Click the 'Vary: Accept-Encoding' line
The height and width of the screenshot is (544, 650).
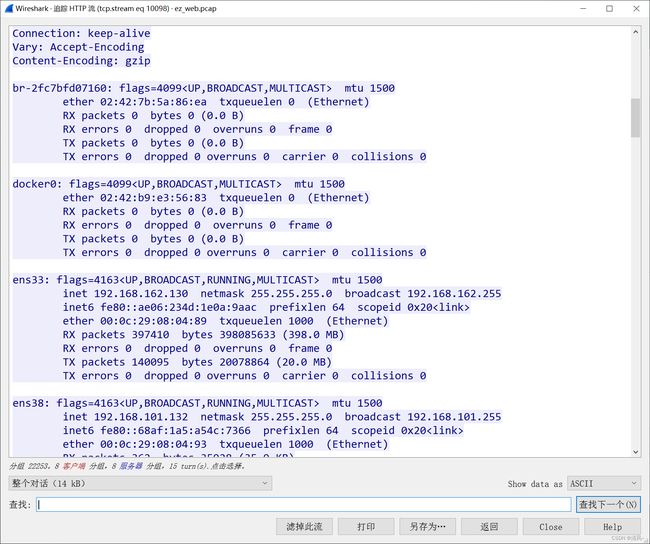coord(78,47)
